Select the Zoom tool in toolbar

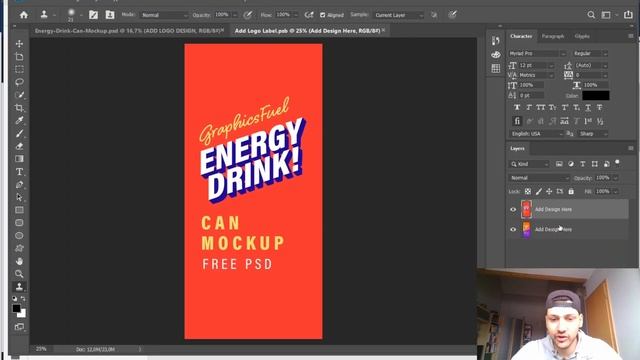point(19,274)
